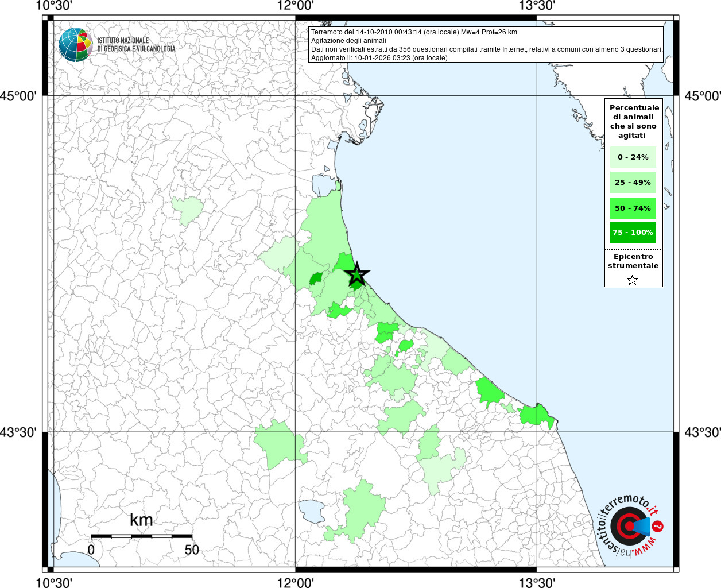The width and height of the screenshot is (721, 588).
Task: Click the Istituto Nazionale di Geofisica e Vulcanologia text
Action: click(x=136, y=45)
